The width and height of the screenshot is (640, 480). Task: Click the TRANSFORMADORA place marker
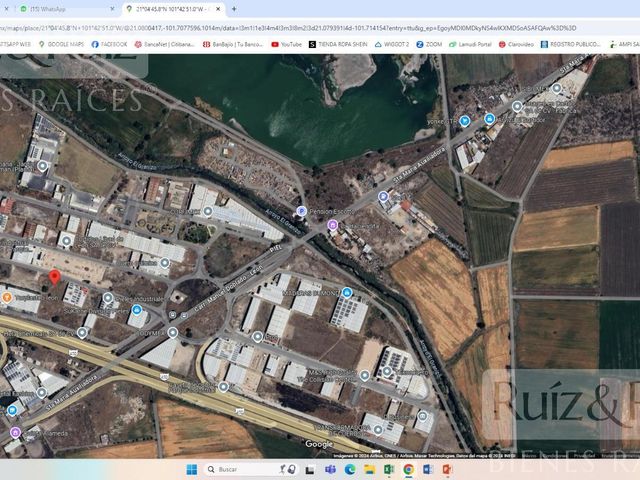(378, 429)
